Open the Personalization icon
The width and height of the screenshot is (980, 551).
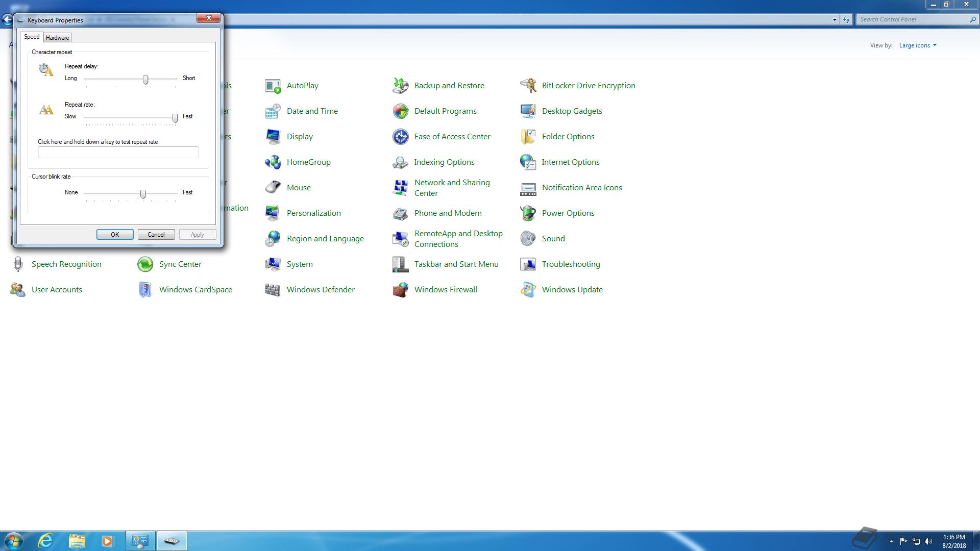point(273,213)
